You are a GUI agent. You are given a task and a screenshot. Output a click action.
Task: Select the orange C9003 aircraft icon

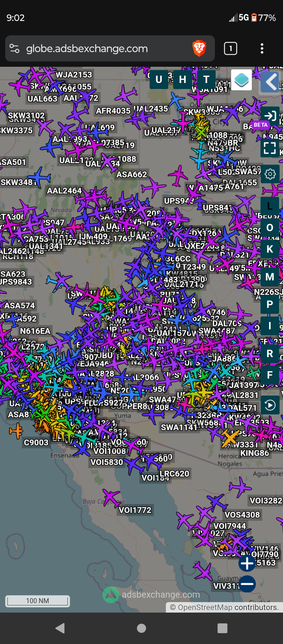click(17, 431)
